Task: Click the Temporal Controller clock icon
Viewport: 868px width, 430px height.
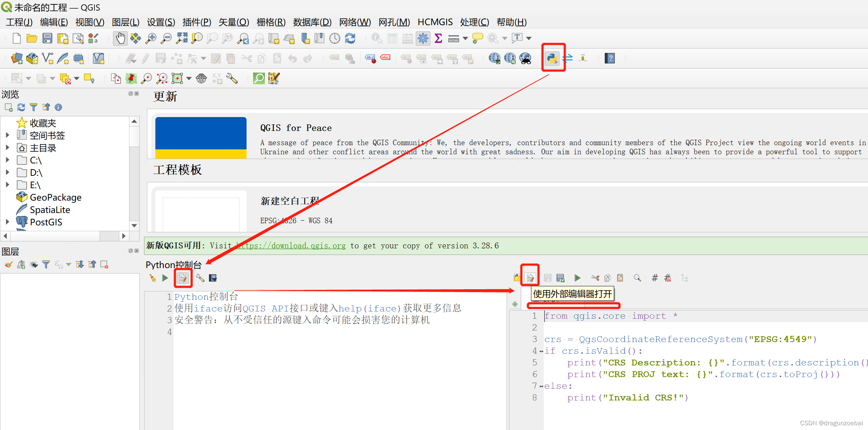Action: [335, 38]
